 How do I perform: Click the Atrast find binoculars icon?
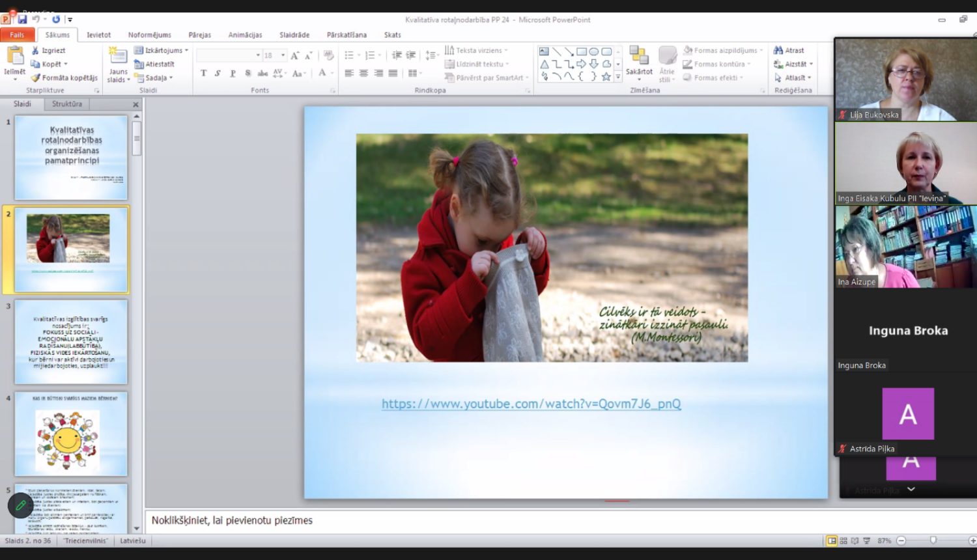778,50
